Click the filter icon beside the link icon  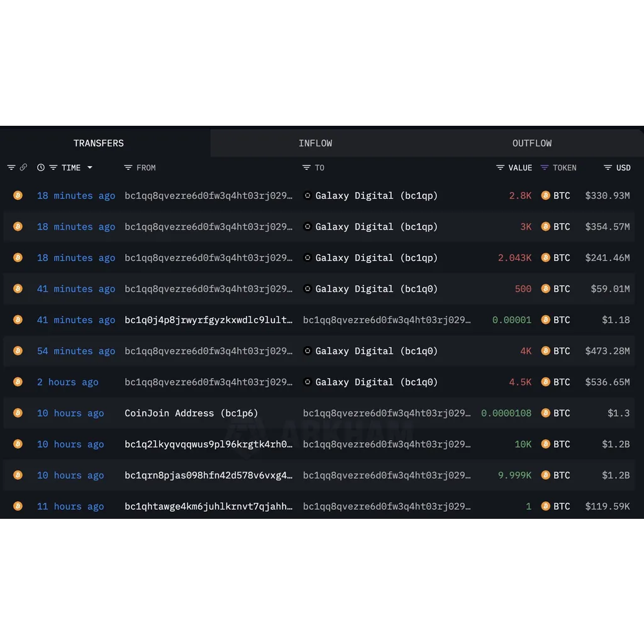[11, 167]
